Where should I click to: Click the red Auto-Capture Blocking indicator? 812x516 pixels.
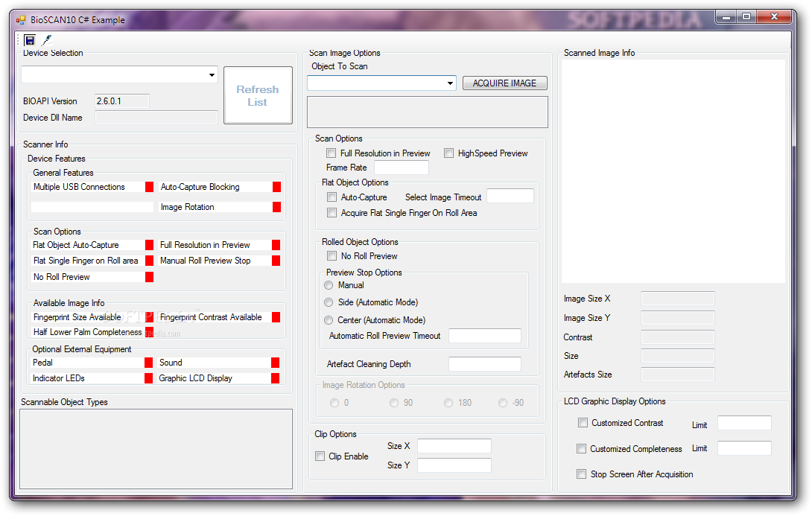tap(276, 187)
